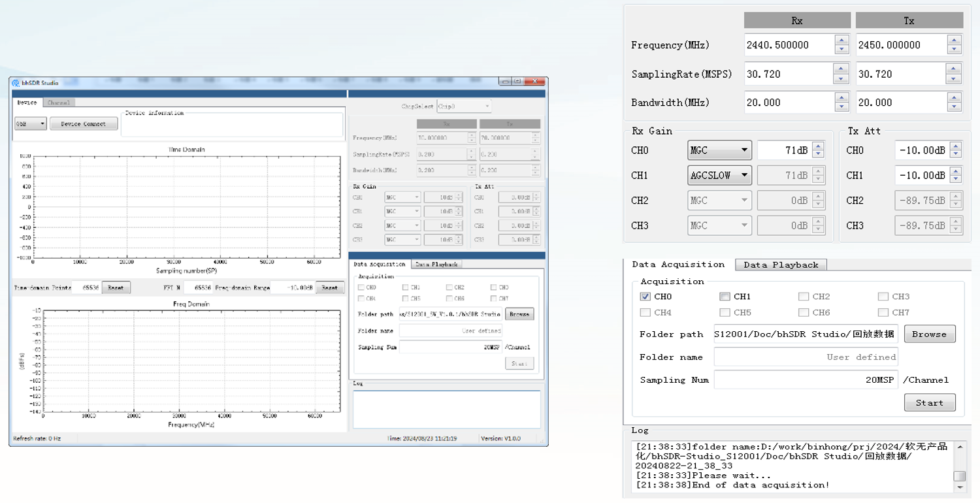Open Rx Gain CH1 AGCSLOW mode dropdown
The width and height of the screenshot is (980, 503).
tap(719, 175)
